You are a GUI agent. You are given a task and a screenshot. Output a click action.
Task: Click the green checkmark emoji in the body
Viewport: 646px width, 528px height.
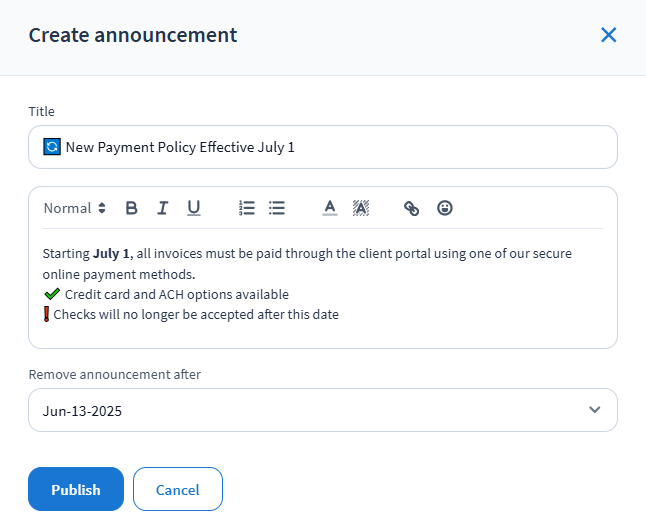[52, 294]
